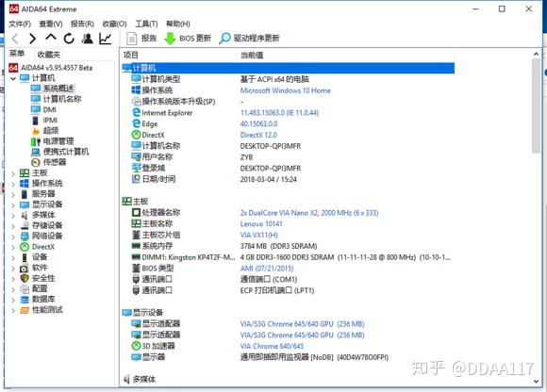547x392 pixels.
Task: Open the 40.15063.0.0 Edge version link
Action: pos(258,123)
